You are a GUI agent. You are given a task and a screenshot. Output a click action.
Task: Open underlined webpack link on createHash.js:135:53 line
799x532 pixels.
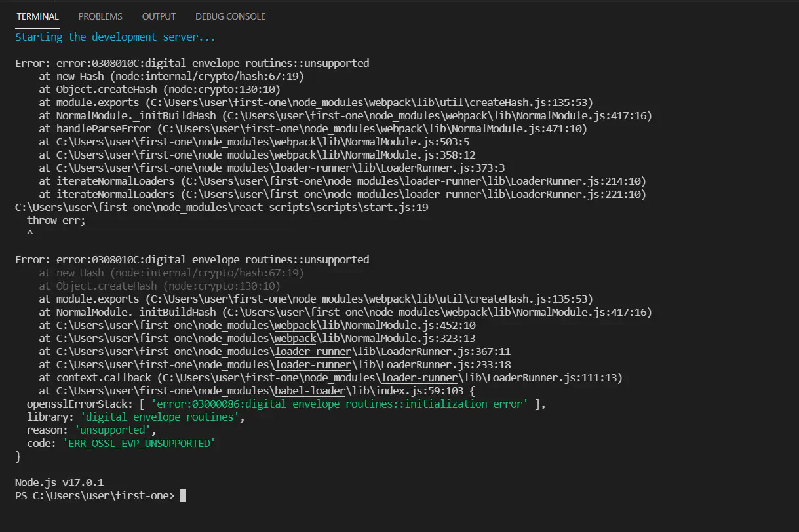(x=389, y=299)
